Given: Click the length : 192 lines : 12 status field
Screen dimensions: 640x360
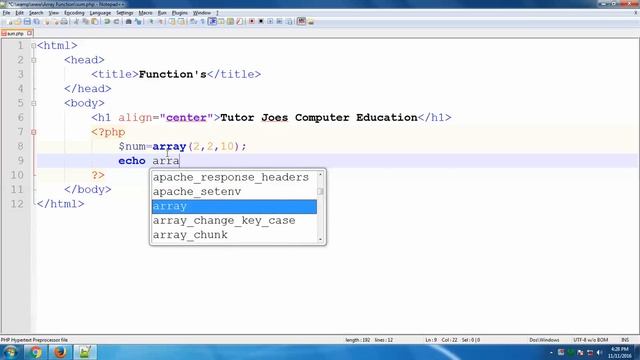Looking at the screenshot, I should (369, 340).
